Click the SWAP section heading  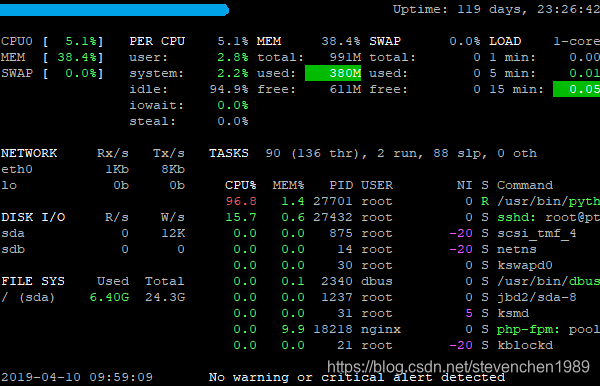pyautogui.click(x=385, y=41)
